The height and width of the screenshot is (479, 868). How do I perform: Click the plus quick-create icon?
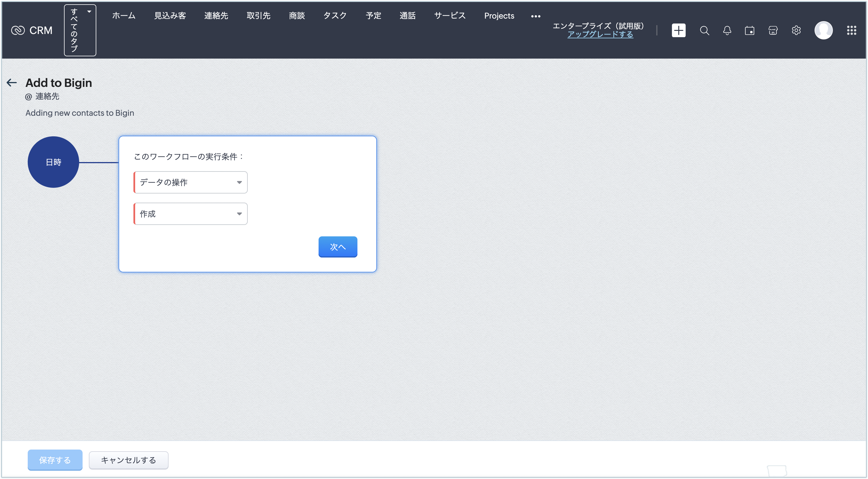click(x=678, y=30)
